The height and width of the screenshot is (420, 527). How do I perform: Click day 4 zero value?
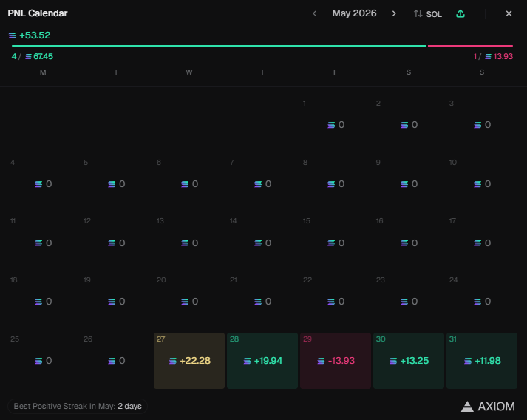(x=49, y=184)
